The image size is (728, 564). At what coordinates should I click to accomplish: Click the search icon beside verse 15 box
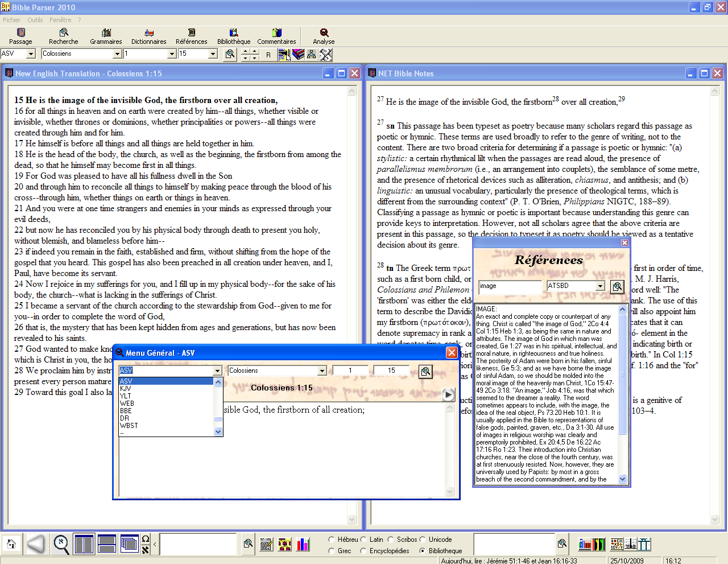(230, 54)
